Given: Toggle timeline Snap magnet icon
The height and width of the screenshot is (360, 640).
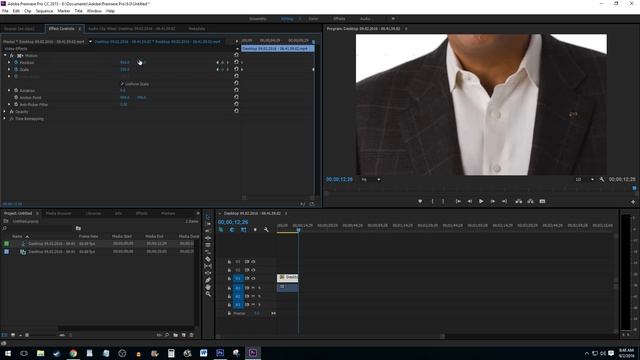Looking at the screenshot, I should click(232, 230).
